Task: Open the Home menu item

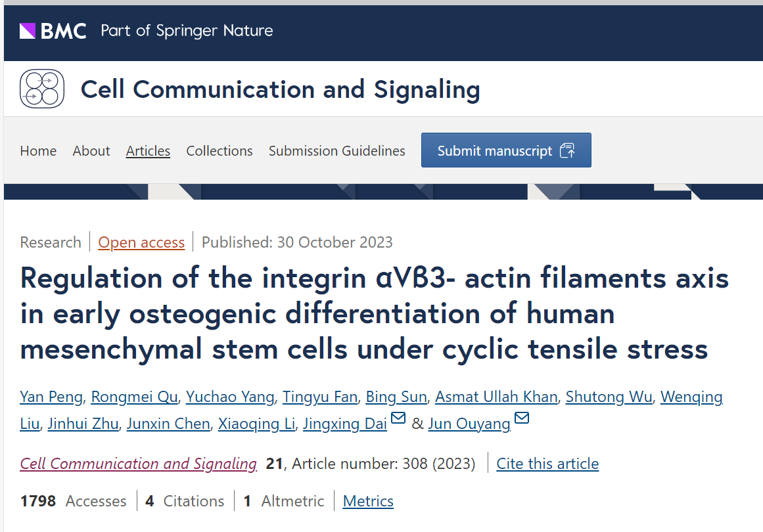Action: (x=38, y=151)
